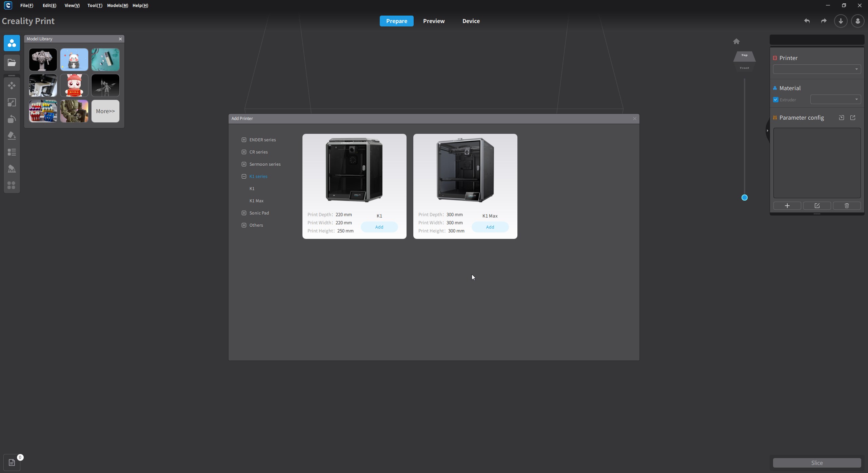This screenshot has height=473, width=868.
Task: Select the Move tool in left toolbar
Action: (x=12, y=85)
